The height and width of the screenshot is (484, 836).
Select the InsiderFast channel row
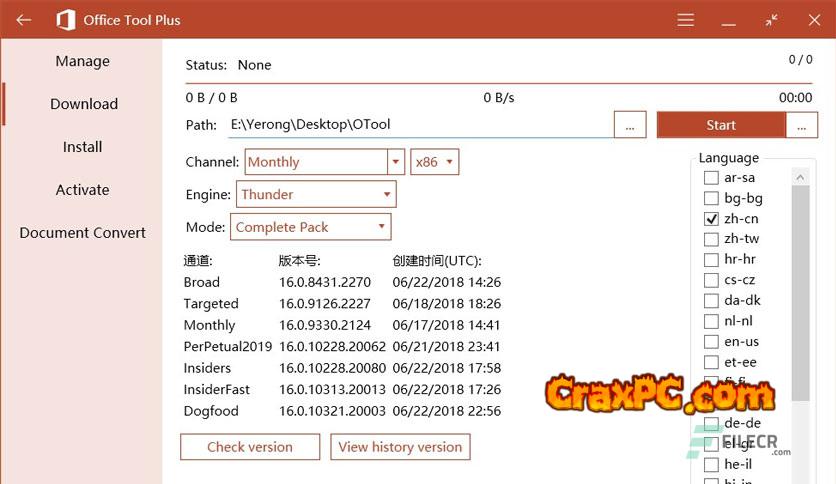click(x=342, y=390)
